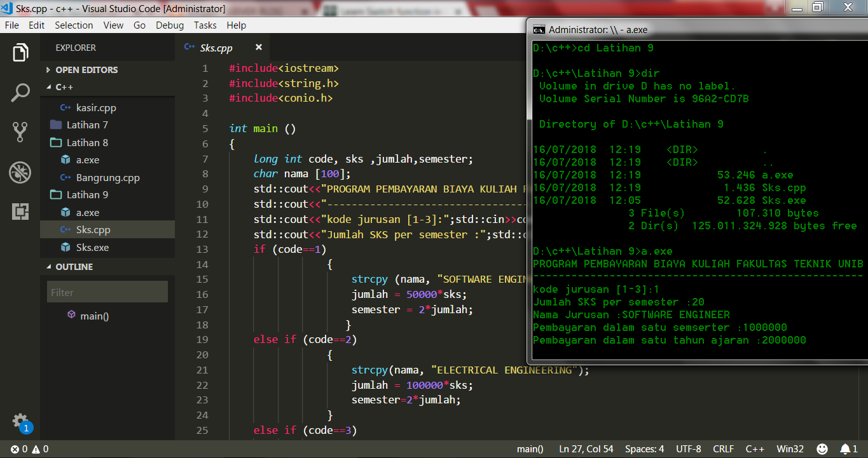Screen dimensions: 868x458
Task: Open the Debug menu
Action: pyautogui.click(x=170, y=25)
